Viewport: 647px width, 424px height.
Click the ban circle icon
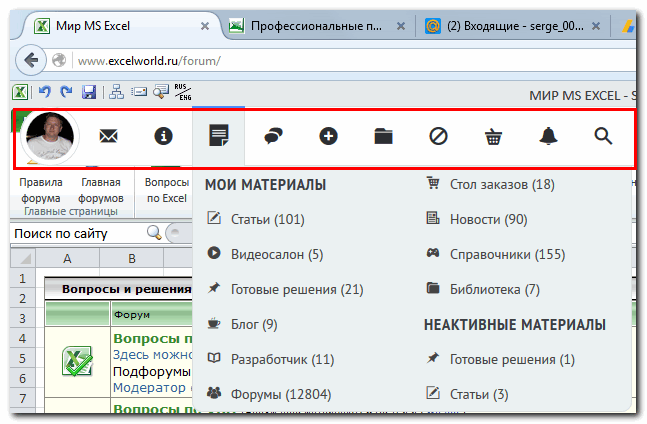438,136
